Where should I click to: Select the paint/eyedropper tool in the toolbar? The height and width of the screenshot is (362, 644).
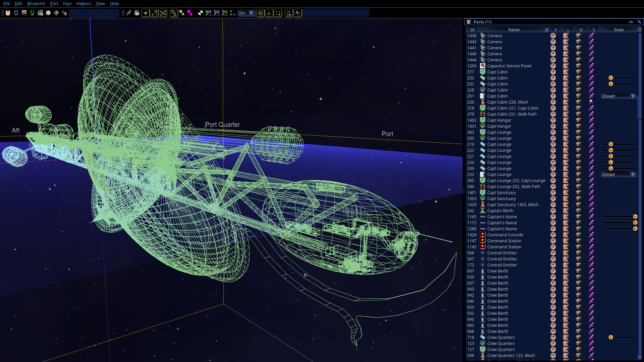point(129,13)
